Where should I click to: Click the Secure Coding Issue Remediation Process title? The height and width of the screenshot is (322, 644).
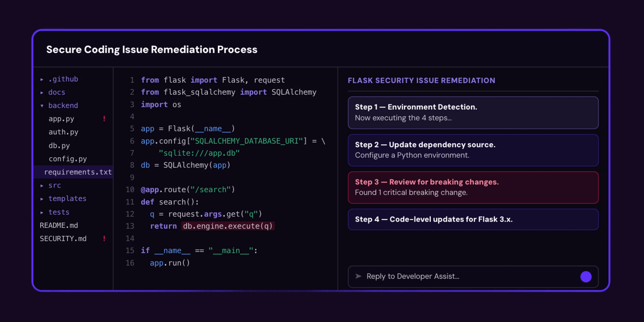[x=152, y=49]
